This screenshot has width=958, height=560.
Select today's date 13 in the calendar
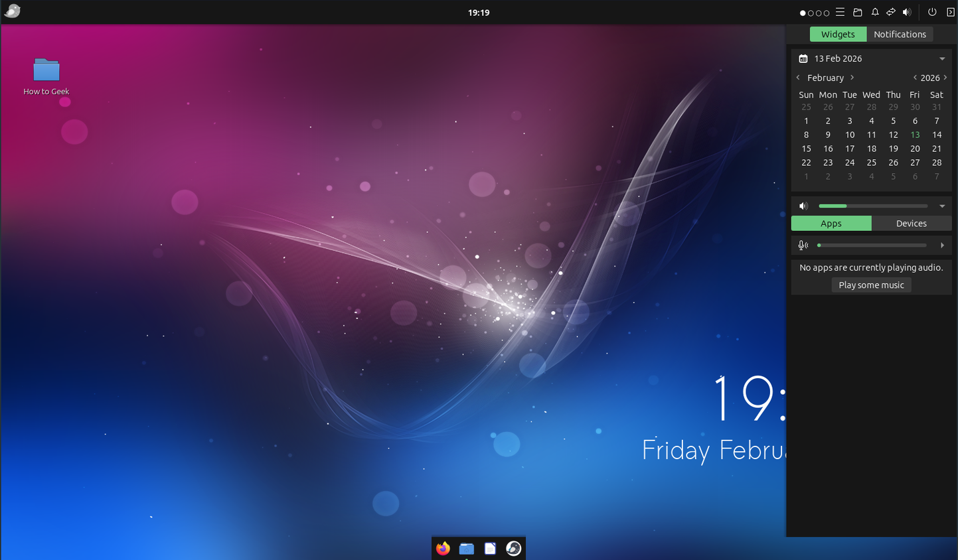(915, 135)
